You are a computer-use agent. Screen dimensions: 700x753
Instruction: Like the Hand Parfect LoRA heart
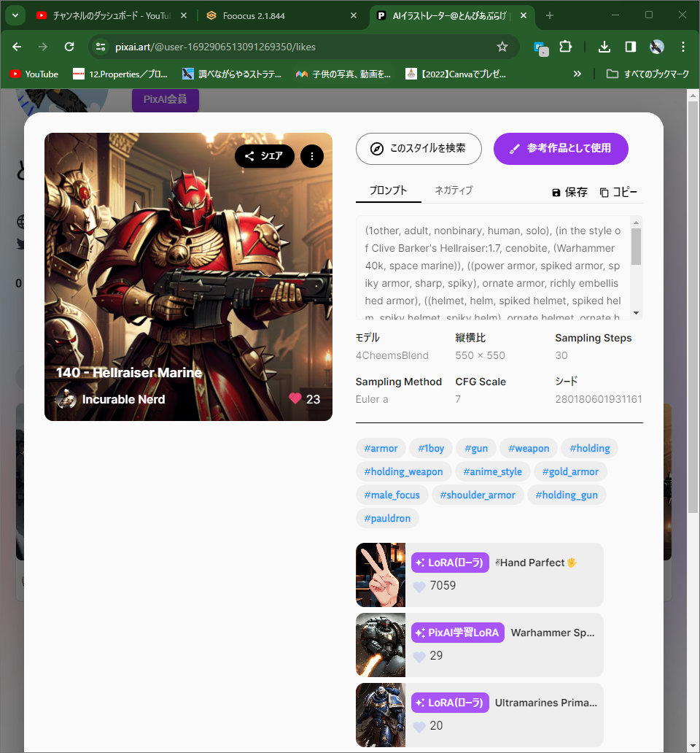[x=419, y=587]
